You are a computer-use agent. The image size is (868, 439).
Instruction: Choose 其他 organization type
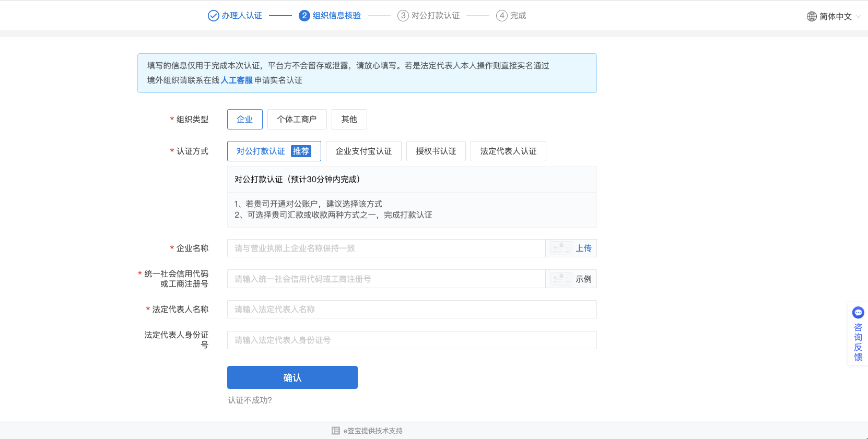pyautogui.click(x=349, y=120)
